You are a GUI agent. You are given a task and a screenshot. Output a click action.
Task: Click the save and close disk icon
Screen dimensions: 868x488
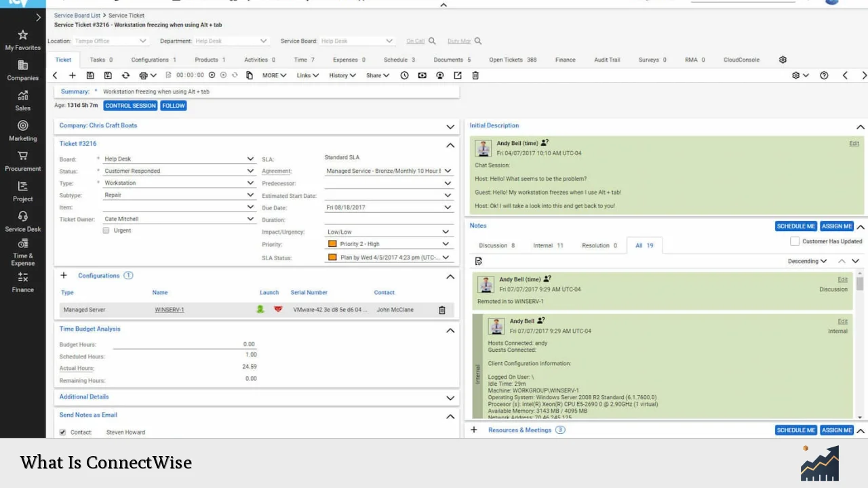tap(108, 75)
